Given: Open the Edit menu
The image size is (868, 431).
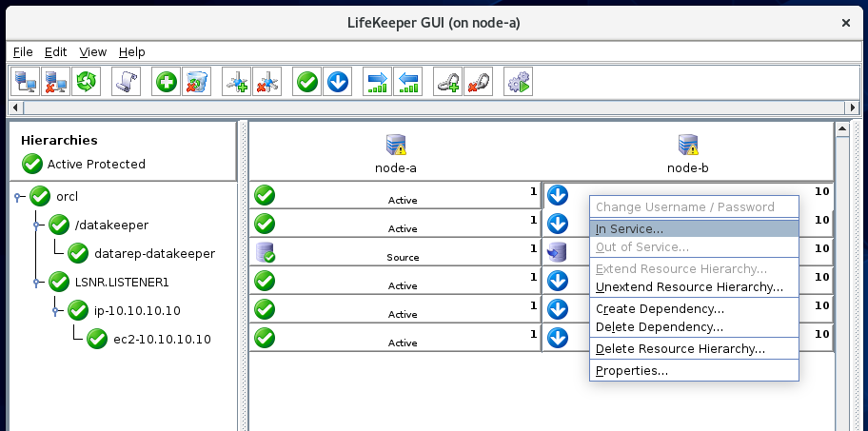Looking at the screenshot, I should (x=56, y=52).
